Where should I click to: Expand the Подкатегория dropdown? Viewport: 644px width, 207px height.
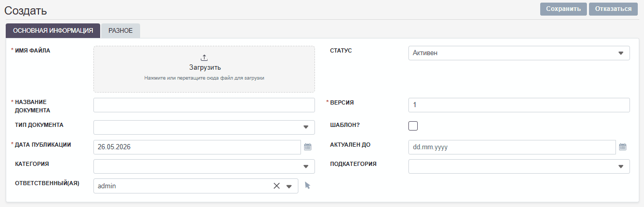tap(519, 166)
